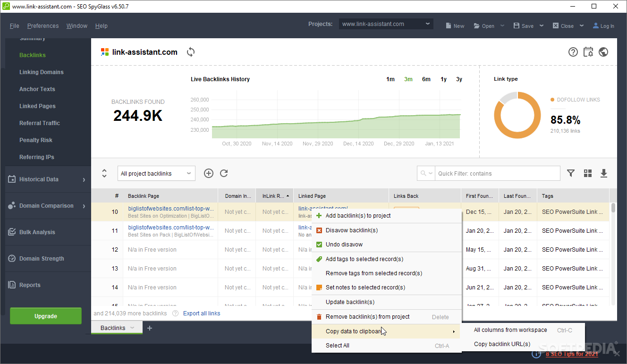
Task: Expand the Historical Data section arrow
Action: point(84,179)
